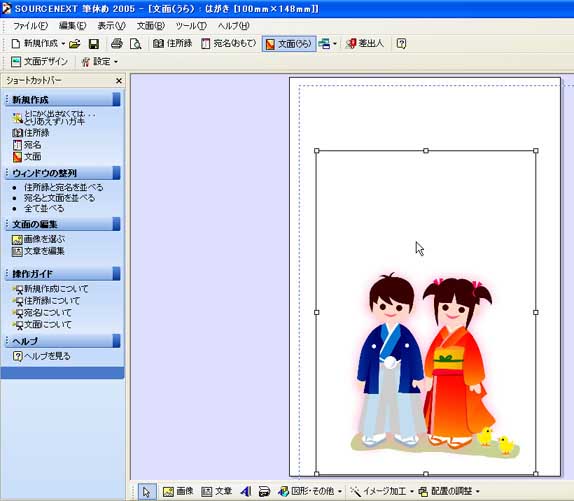Toggle the 文面(うら) toolbar button

click(x=289, y=44)
